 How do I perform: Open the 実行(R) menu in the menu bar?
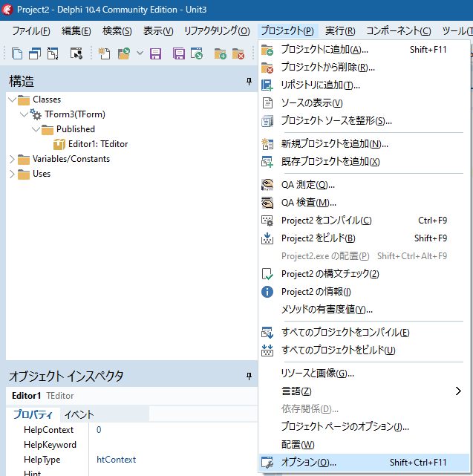[340, 30]
